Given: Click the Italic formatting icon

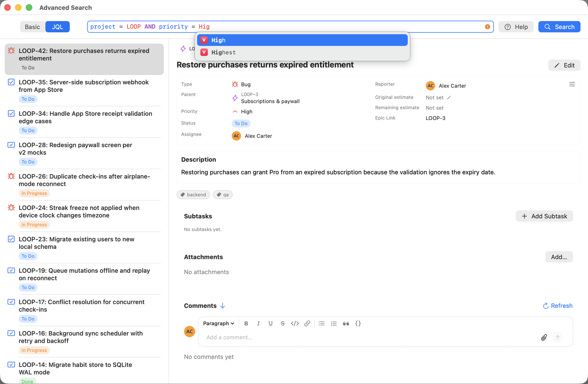Looking at the screenshot, I should [258, 323].
